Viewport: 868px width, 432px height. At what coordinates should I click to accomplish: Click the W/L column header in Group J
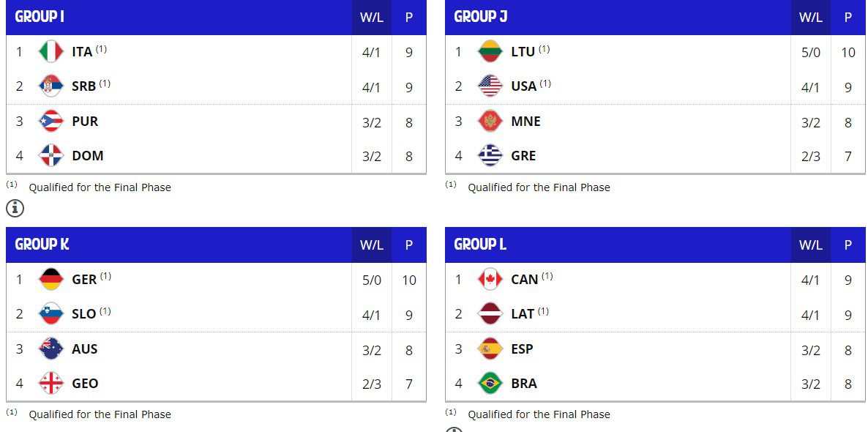pyautogui.click(x=810, y=18)
